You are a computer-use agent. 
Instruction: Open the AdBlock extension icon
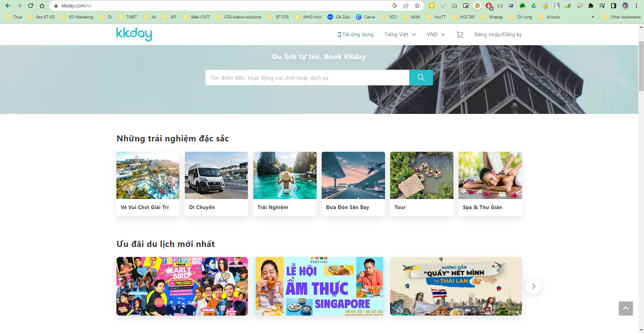[x=489, y=6]
